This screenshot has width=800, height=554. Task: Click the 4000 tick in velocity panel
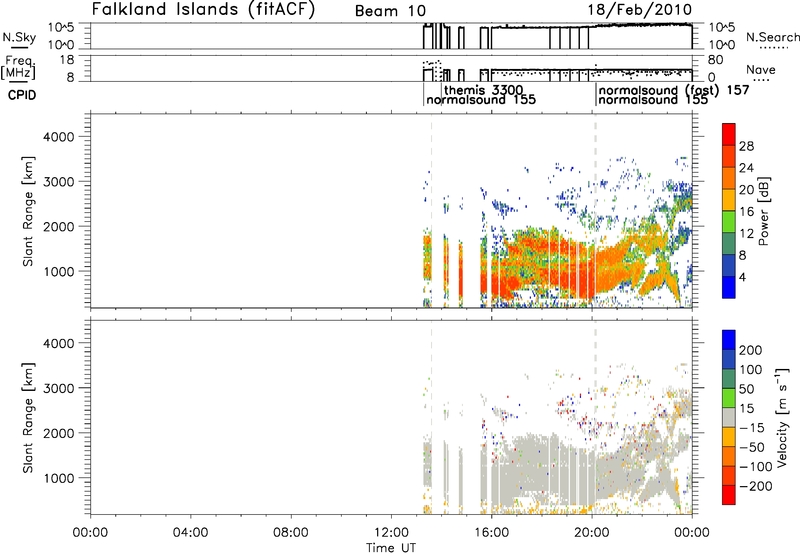tap(58, 343)
